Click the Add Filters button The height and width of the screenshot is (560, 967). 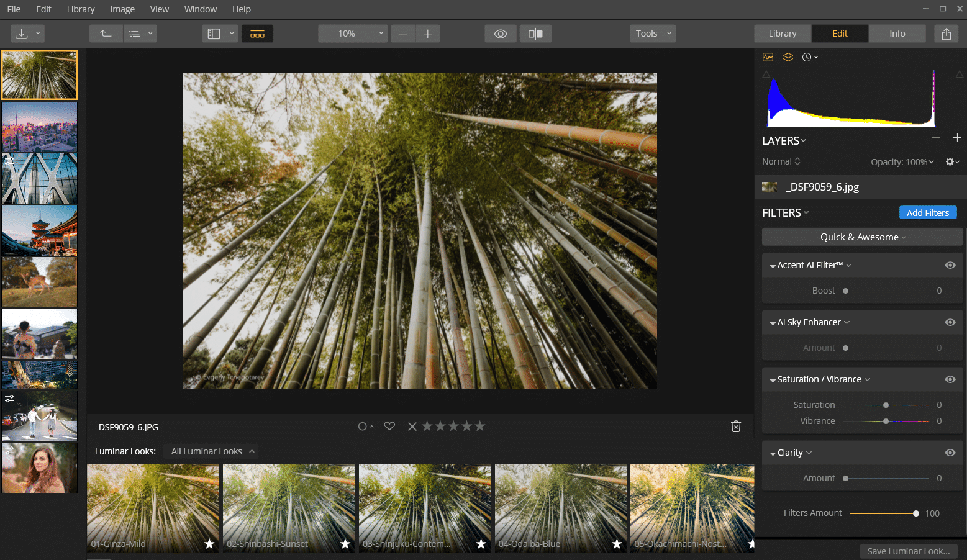coord(927,213)
